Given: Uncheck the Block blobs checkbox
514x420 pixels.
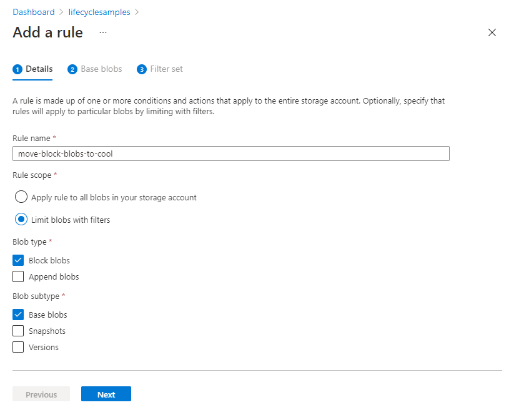Looking at the screenshot, I should pyautogui.click(x=18, y=260).
